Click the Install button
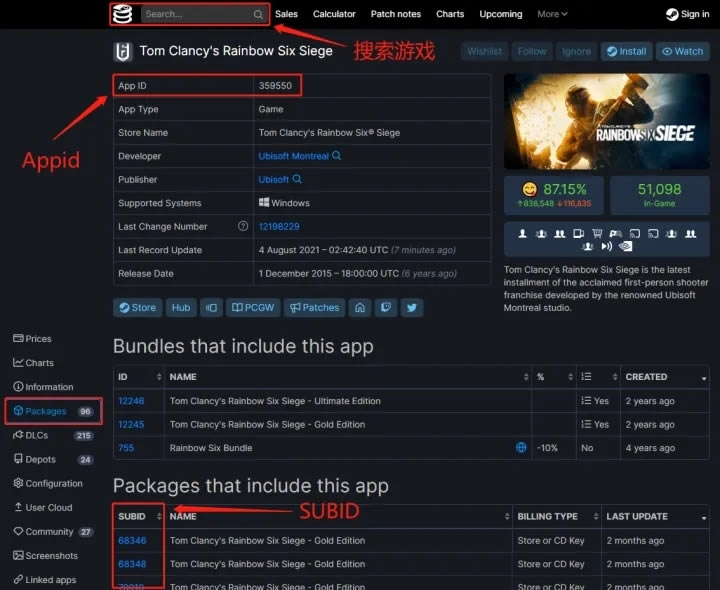Viewport: 720px width, 590px height. tap(626, 51)
